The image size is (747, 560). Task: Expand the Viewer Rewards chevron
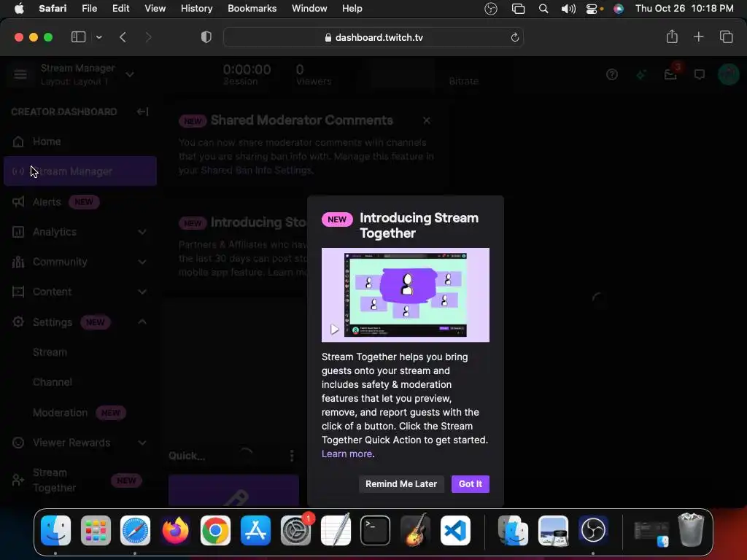tap(142, 443)
